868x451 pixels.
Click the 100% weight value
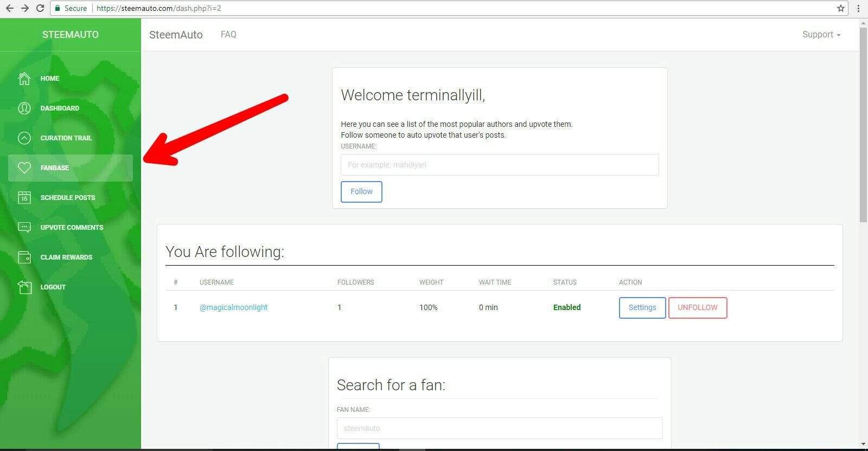pyautogui.click(x=429, y=307)
